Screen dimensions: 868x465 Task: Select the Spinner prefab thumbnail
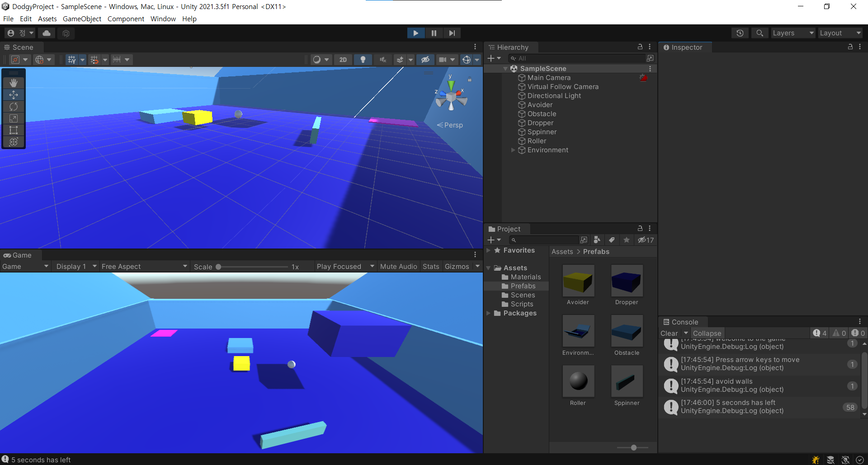pos(627,381)
